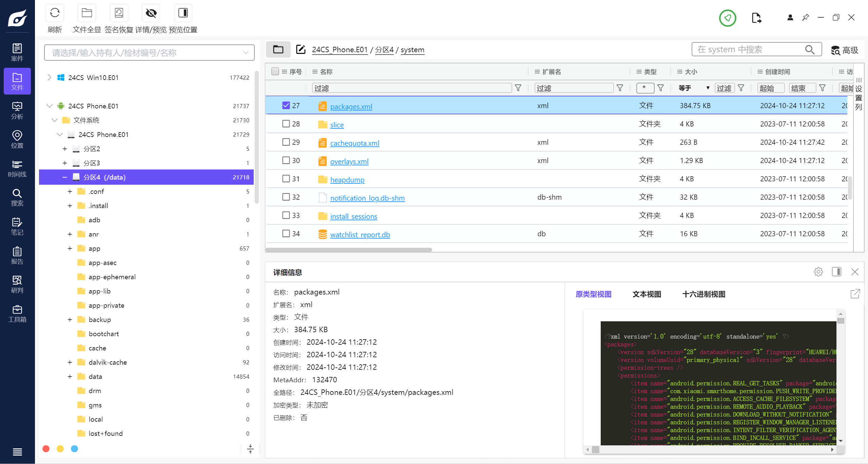868x464 pixels.
Task: Switch to the text view (文本视图) tab
Action: coord(647,294)
